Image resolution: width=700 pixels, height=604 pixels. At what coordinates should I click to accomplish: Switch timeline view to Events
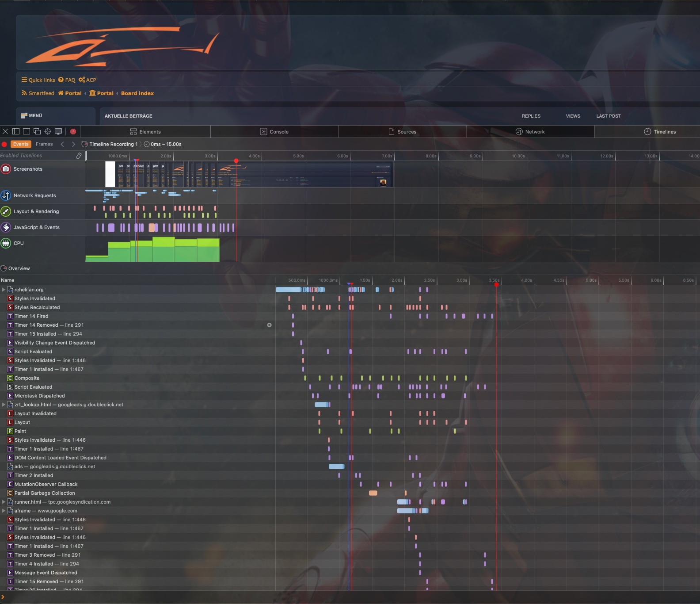pos(21,144)
